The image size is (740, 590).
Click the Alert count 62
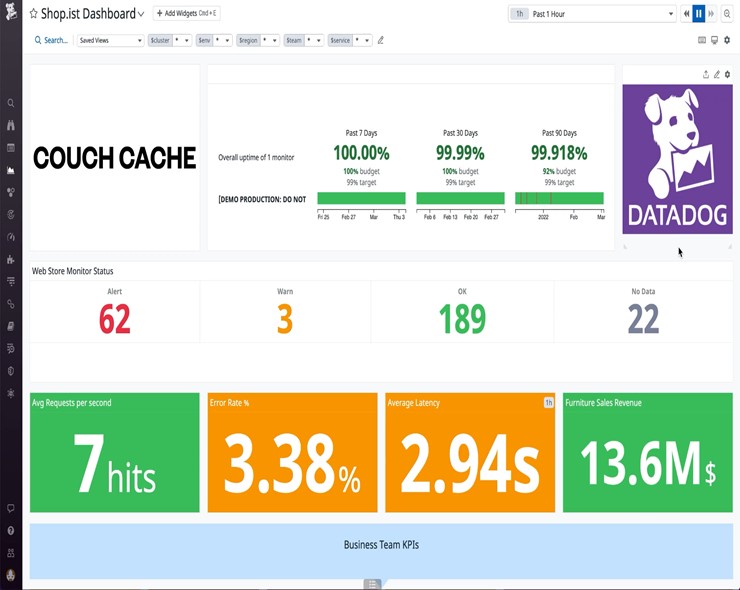click(x=115, y=319)
